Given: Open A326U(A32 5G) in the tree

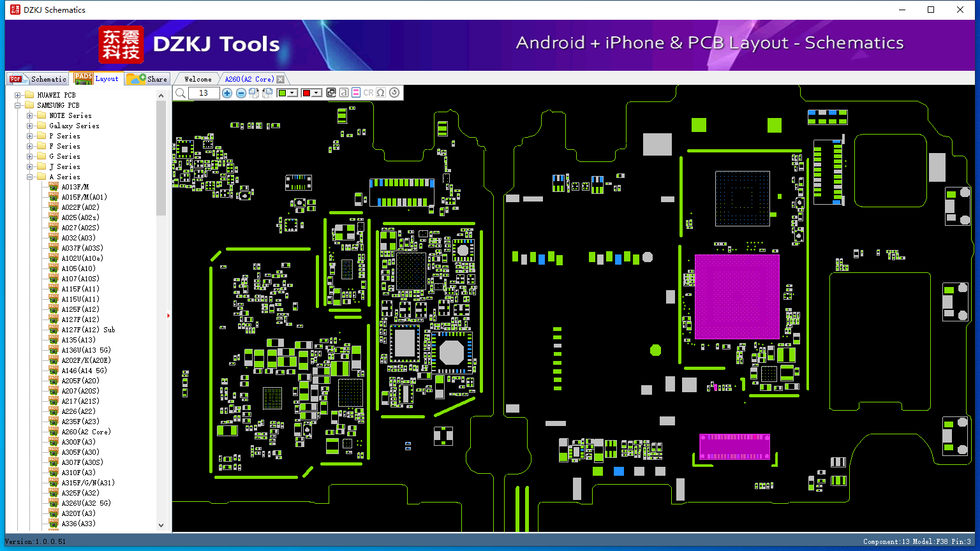Looking at the screenshot, I should 86,503.
